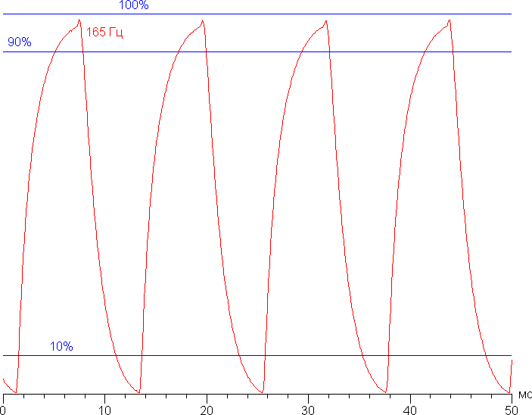Click the 50 axis tick label
The height and width of the screenshot is (415, 532).
coord(512,410)
